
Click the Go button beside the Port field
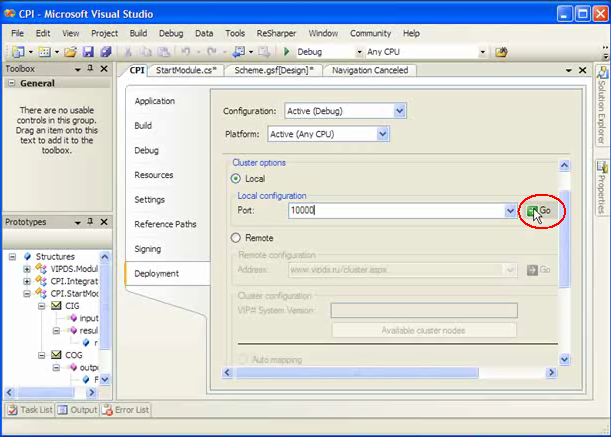click(540, 211)
